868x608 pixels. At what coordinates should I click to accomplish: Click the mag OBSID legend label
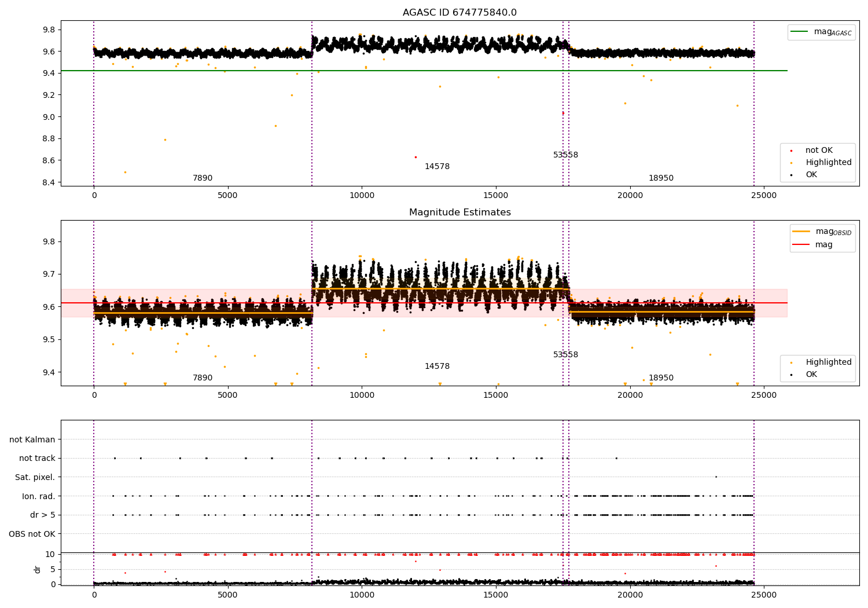[833, 232]
